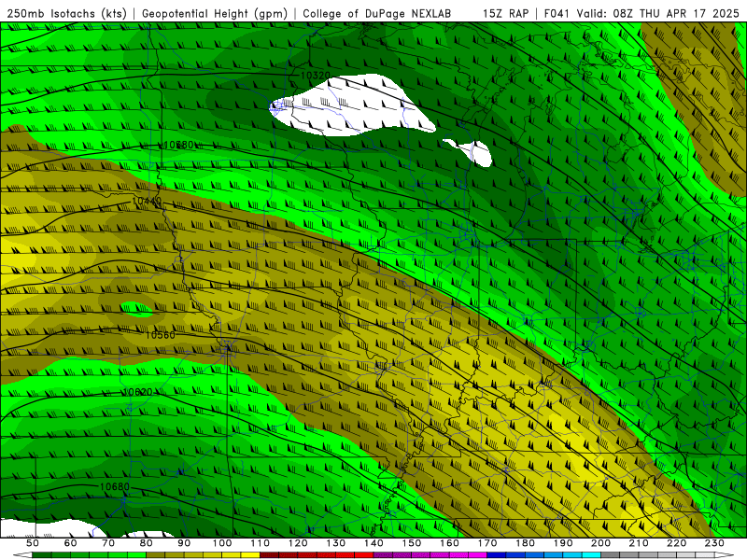Pick the blue swatch below the 180 label
The width and height of the screenshot is (747, 560).
(x=534, y=555)
